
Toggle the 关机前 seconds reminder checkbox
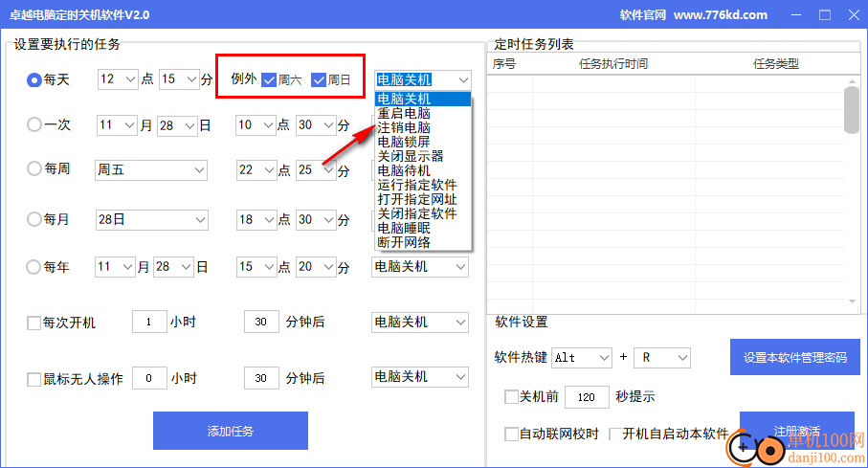coord(511,396)
